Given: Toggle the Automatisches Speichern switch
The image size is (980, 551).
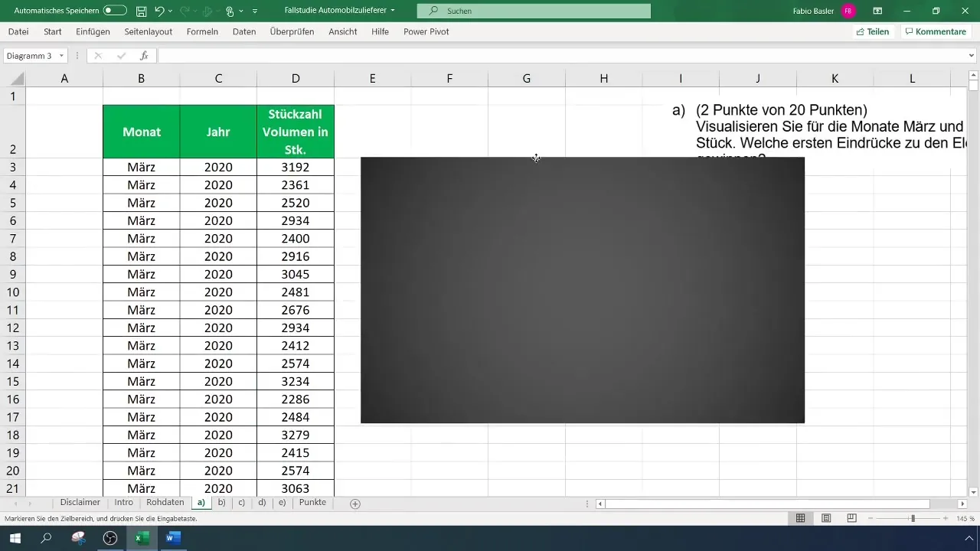Looking at the screenshot, I should click(x=115, y=11).
